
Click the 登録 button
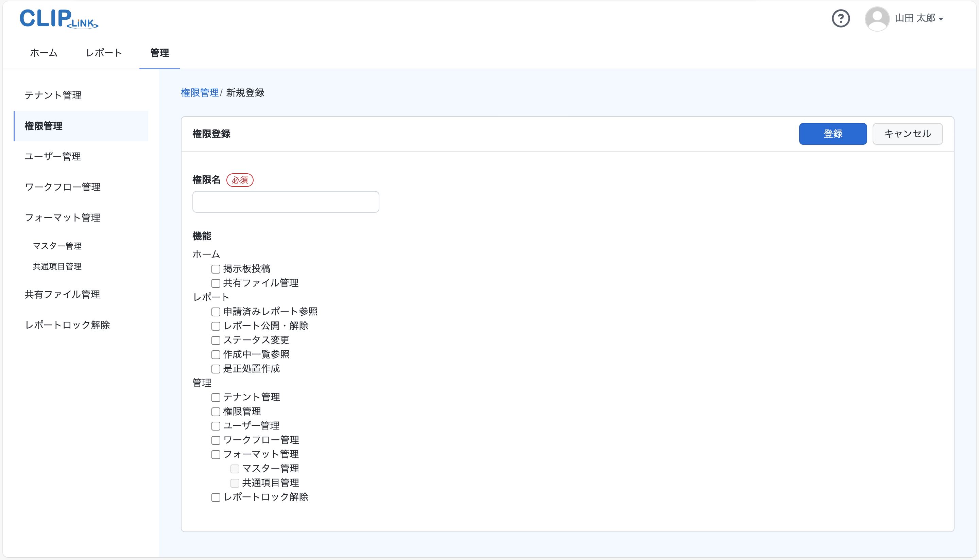coord(832,134)
